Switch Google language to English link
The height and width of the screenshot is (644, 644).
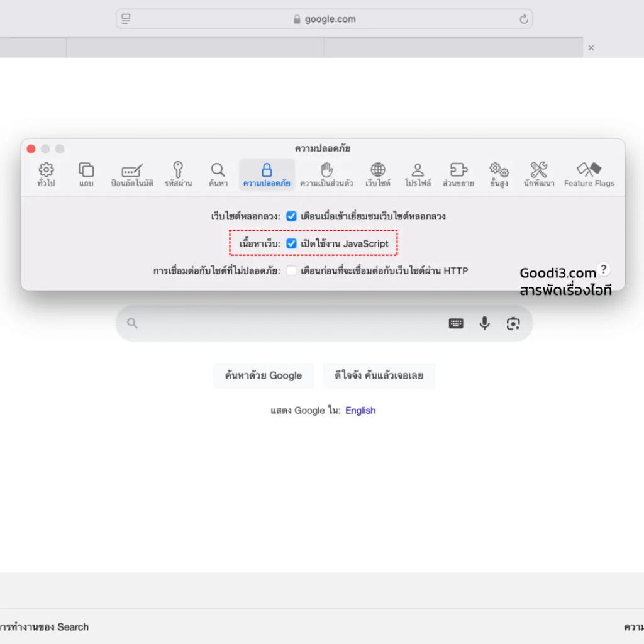(360, 410)
